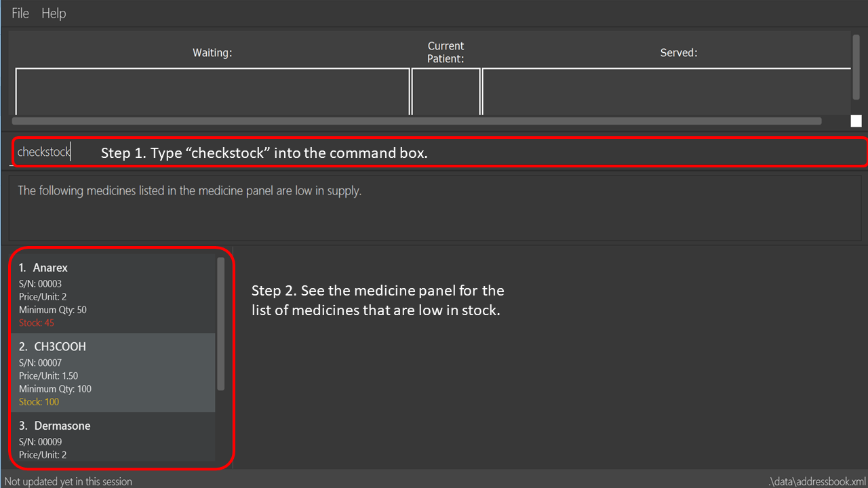Click the queue panel vertical scrollbar
This screenshot has height=488, width=868.
(856, 66)
